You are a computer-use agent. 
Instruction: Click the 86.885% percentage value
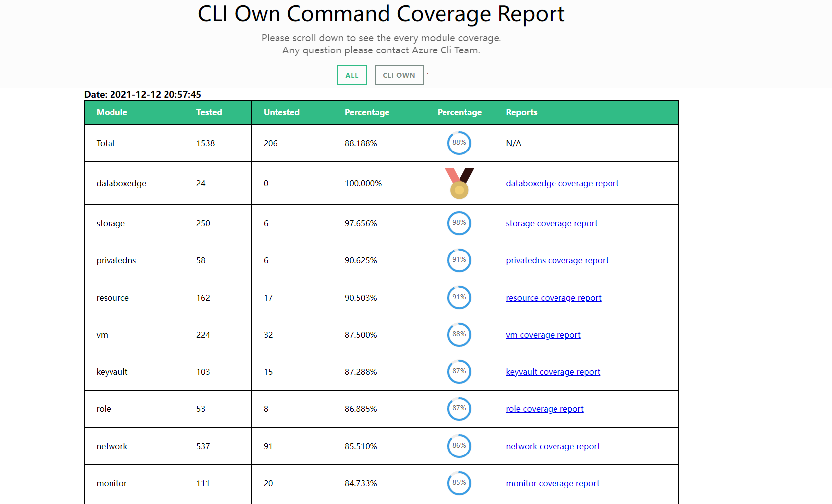[361, 409]
